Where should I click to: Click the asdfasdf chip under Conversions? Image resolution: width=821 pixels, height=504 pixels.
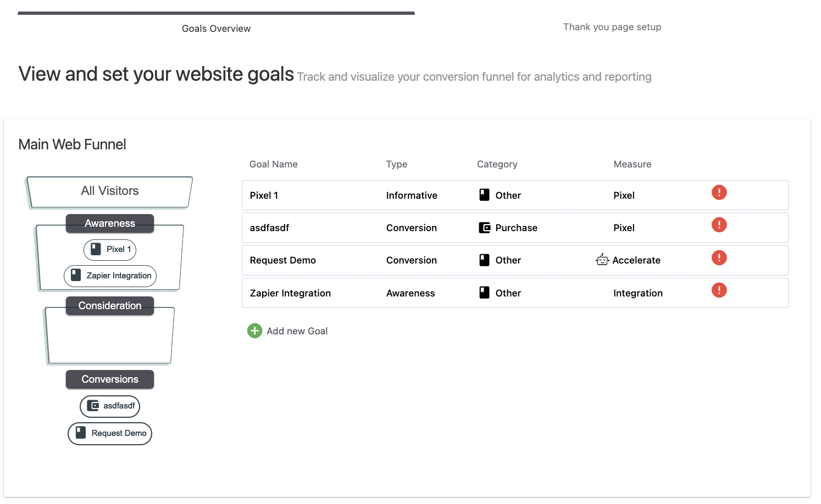point(110,406)
